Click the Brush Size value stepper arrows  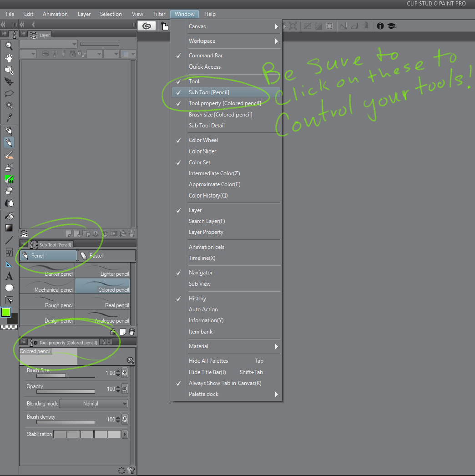[x=118, y=373]
